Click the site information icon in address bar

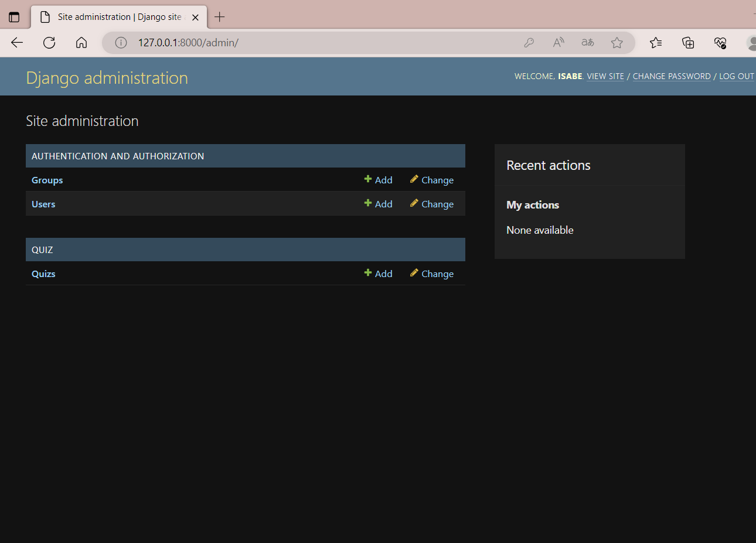tap(120, 42)
